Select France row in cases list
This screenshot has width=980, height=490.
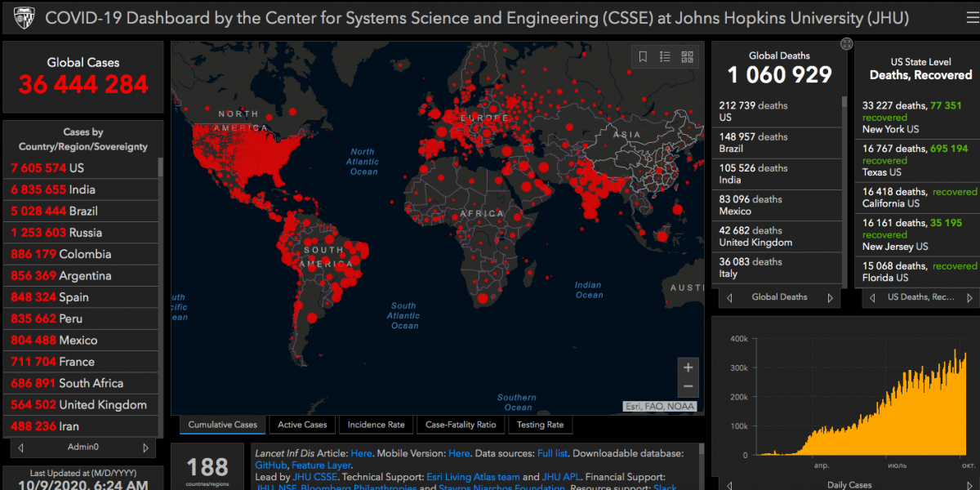pos(80,362)
